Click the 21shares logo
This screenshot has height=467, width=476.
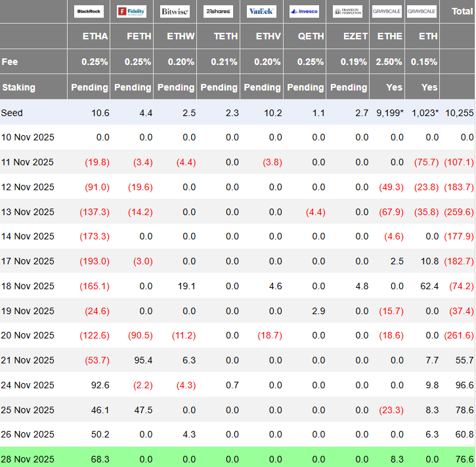[218, 11]
